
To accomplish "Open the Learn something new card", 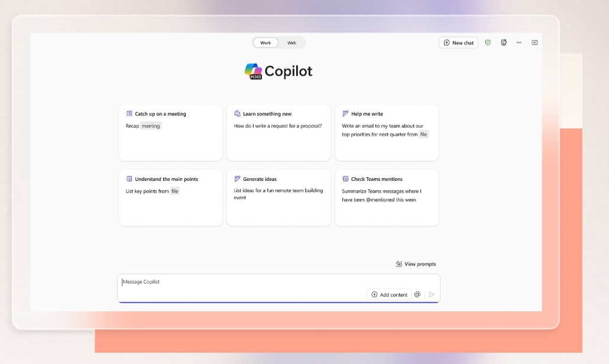I will tap(278, 132).
